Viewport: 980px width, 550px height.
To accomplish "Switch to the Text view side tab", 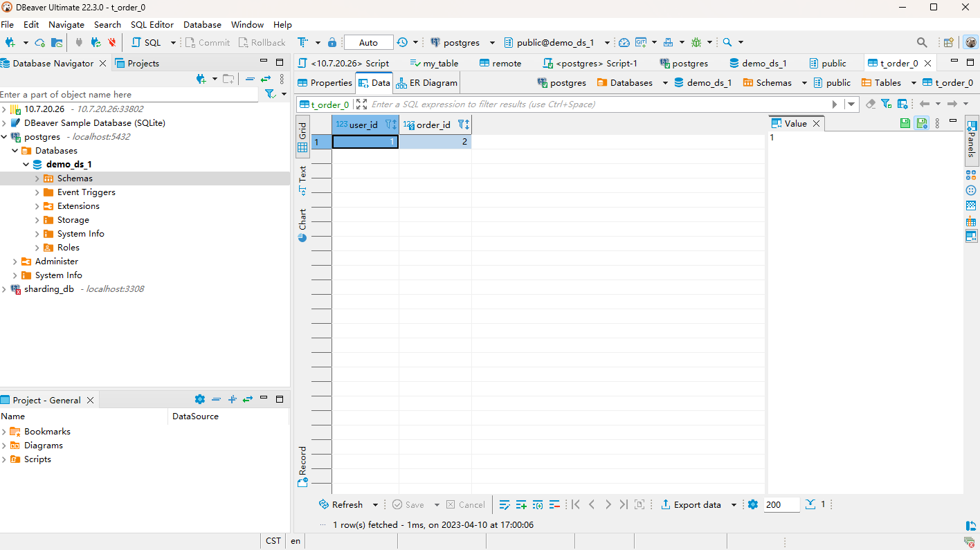I will (x=302, y=180).
